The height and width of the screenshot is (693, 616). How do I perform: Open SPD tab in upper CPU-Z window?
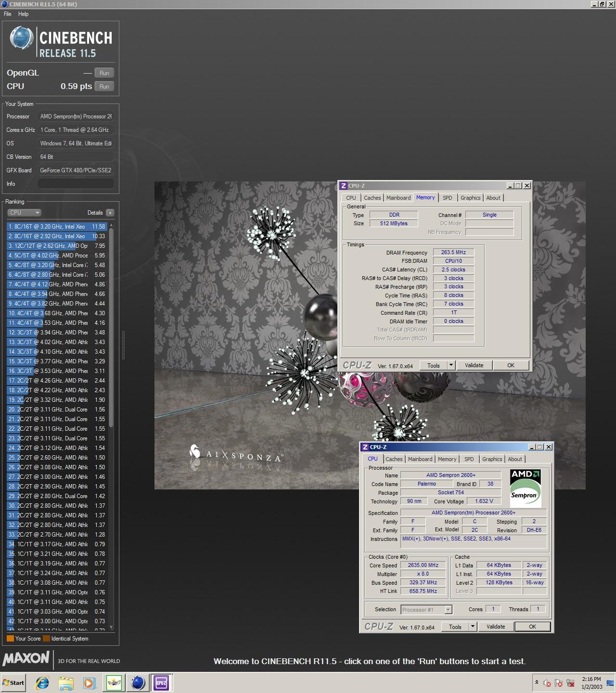coord(448,198)
